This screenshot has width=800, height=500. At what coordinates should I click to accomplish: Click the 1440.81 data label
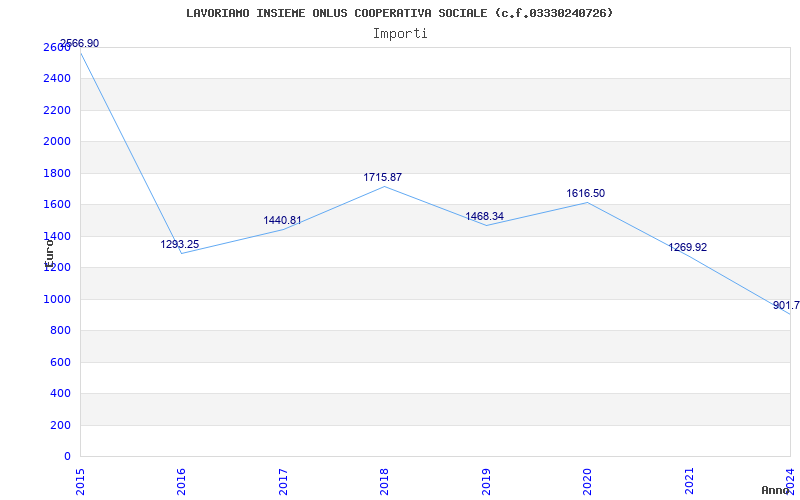pos(283,221)
